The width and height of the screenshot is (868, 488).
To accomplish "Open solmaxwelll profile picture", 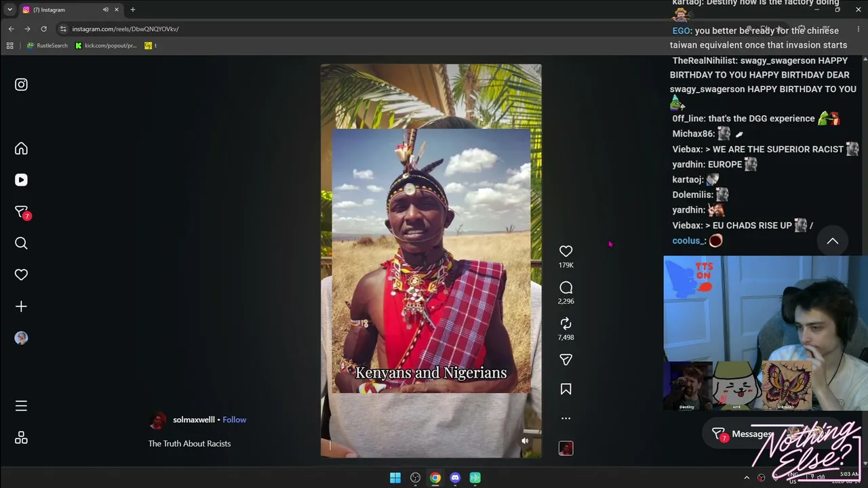I will pos(157,420).
